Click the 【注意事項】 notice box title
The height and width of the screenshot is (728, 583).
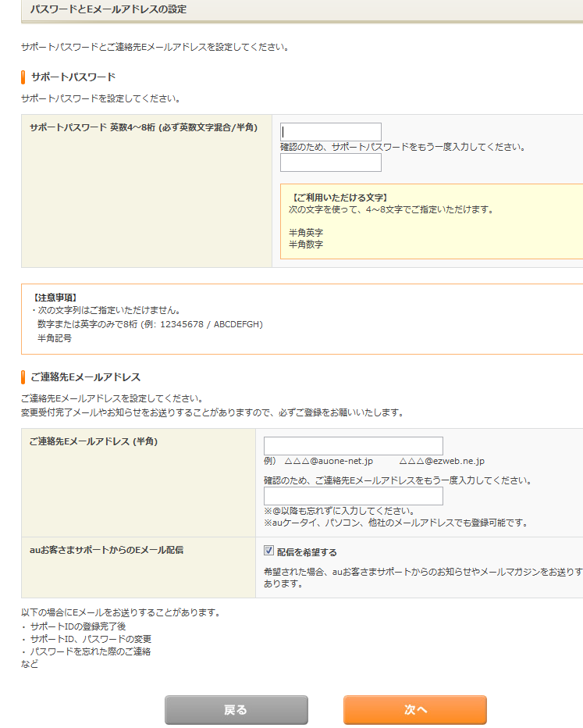point(55,298)
